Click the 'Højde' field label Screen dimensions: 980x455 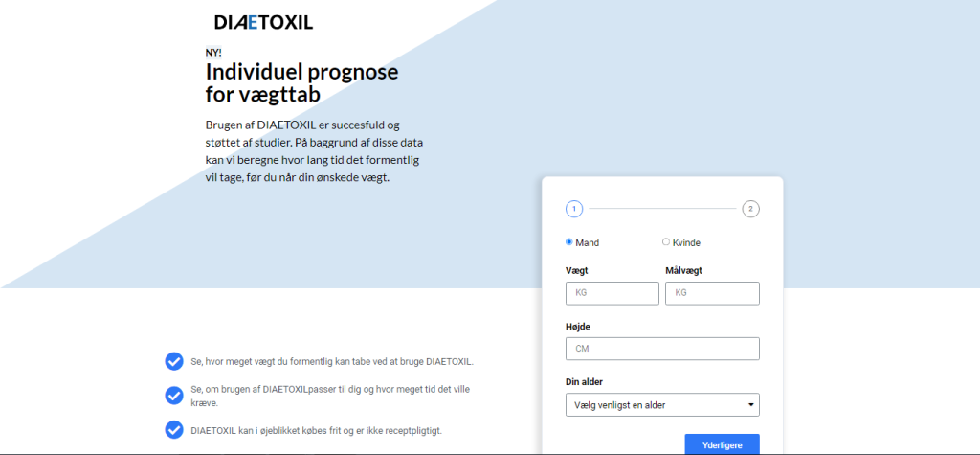click(x=577, y=326)
